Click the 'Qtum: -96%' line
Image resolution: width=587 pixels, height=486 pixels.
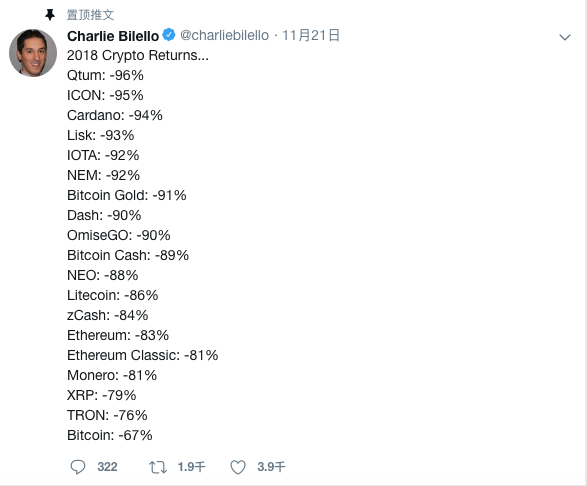pos(105,76)
